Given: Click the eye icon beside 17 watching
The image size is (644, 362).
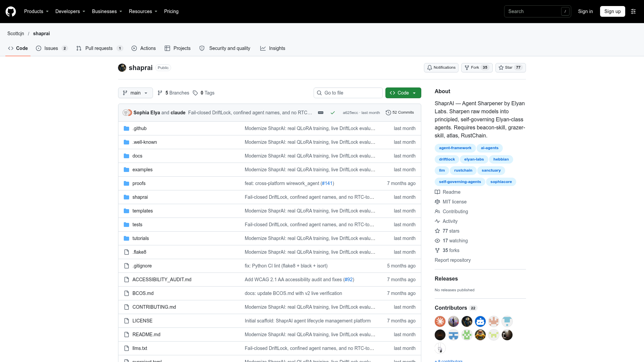Looking at the screenshot, I should pos(437,241).
